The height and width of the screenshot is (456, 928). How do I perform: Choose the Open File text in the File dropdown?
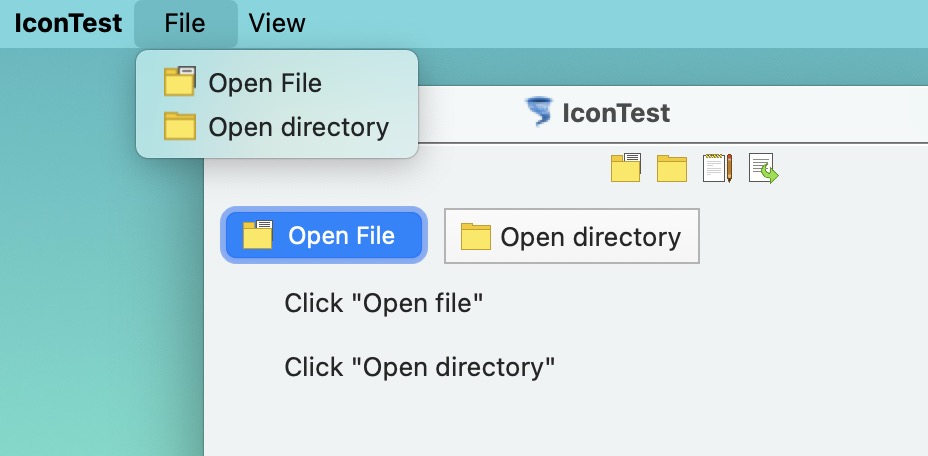pyautogui.click(x=265, y=82)
